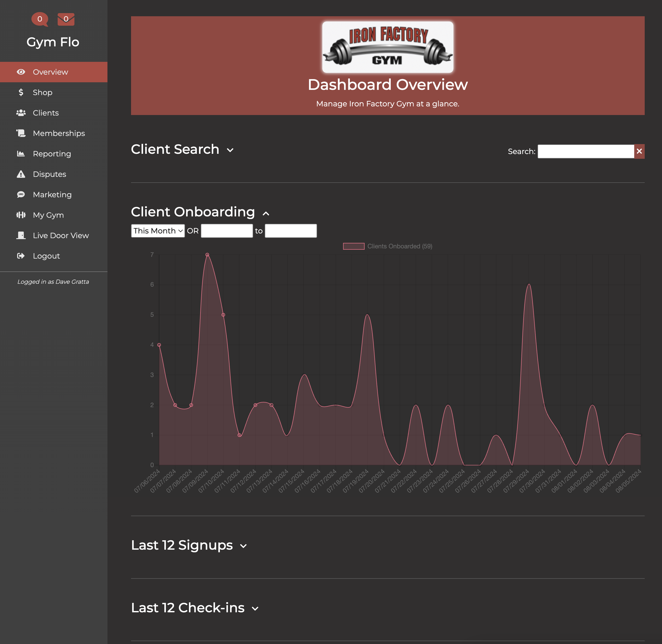This screenshot has height=644, width=662.
Task: Toggle the Clients Onboarded legend swatch
Action: 354,246
